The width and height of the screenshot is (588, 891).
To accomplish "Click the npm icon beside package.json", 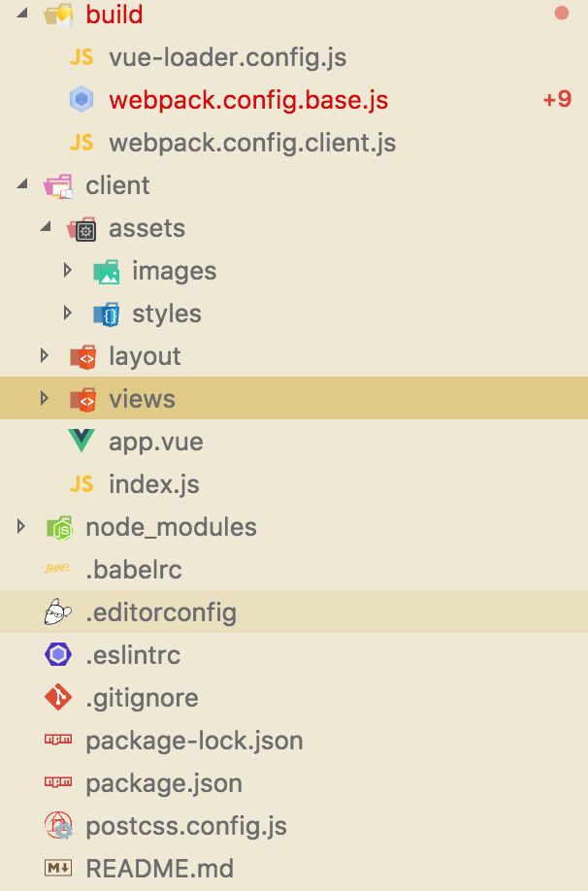I will [x=58, y=782].
